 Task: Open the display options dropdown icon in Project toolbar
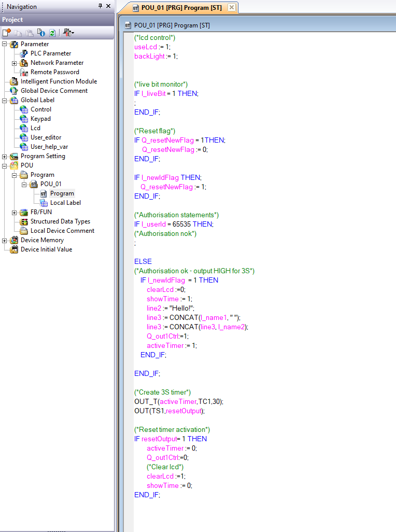click(68, 33)
